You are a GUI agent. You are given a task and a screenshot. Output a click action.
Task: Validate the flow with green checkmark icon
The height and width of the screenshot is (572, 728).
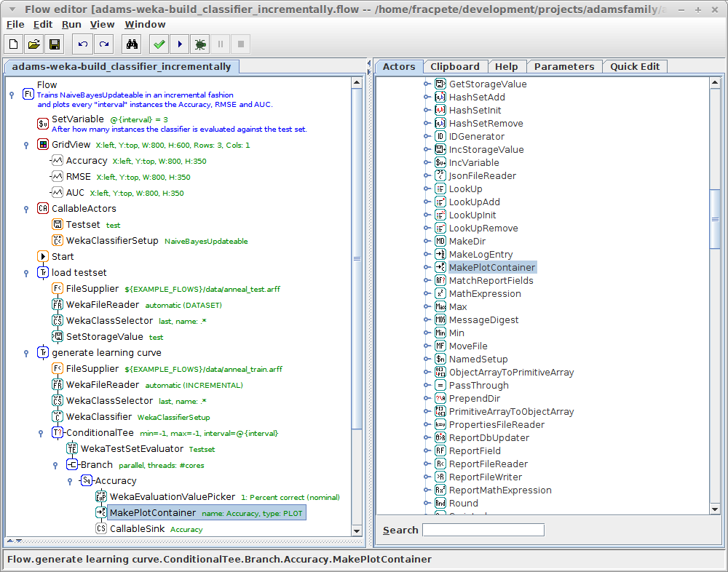click(159, 44)
